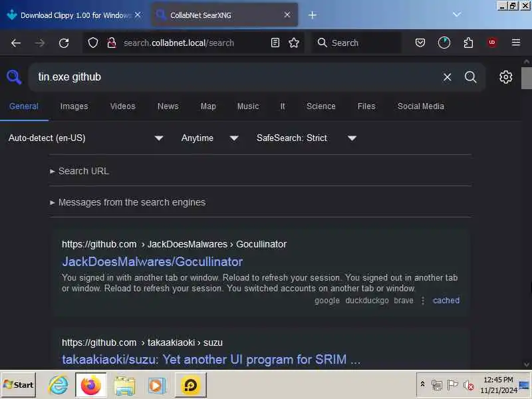List all tabs dropdown chevron

coord(457,15)
